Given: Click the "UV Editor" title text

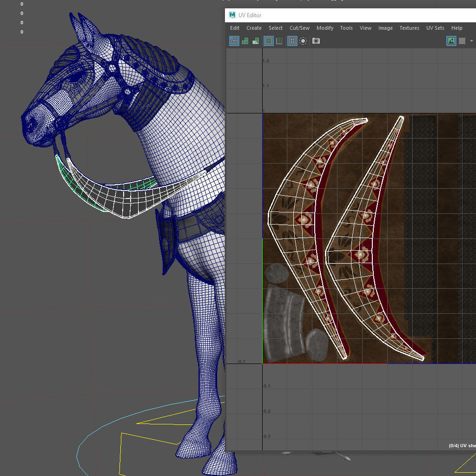Looking at the screenshot, I should (x=250, y=15).
